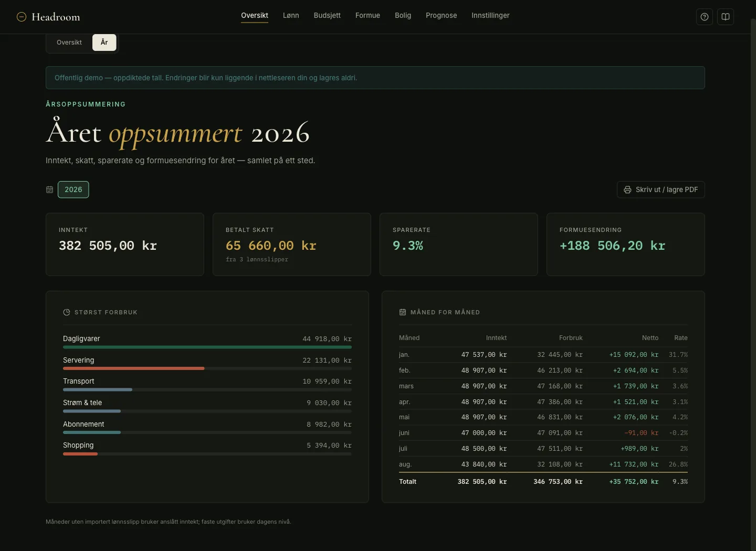Click the pie-chart icon by Størst forbruk
756x551 pixels.
coord(67,312)
